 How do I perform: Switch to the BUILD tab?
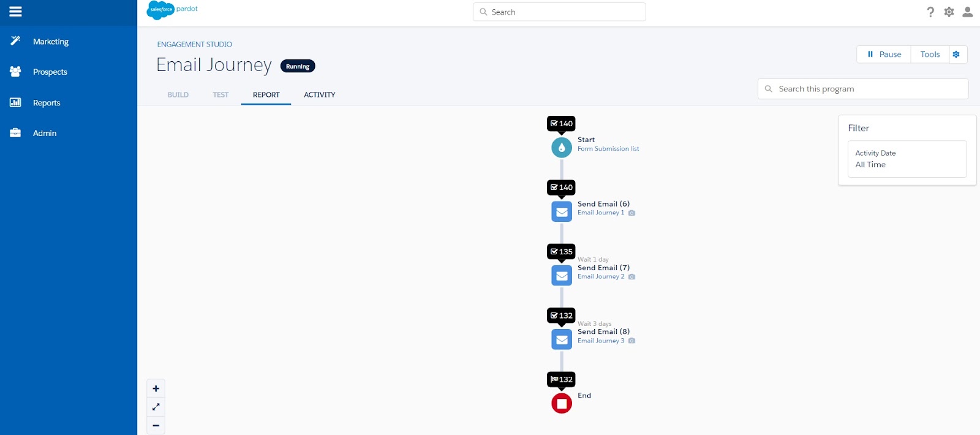pos(178,94)
